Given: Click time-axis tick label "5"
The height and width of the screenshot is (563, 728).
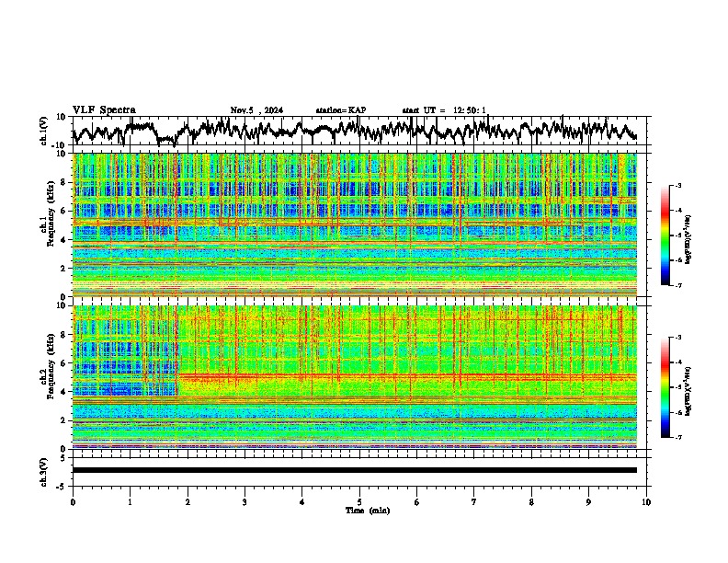Looking at the screenshot, I should pos(359,502).
